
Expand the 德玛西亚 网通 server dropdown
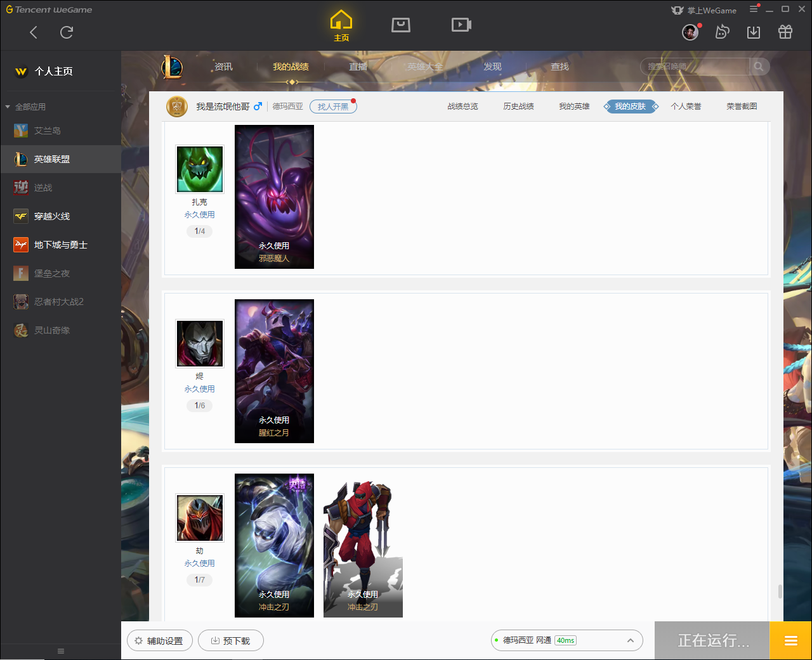pyautogui.click(x=567, y=640)
